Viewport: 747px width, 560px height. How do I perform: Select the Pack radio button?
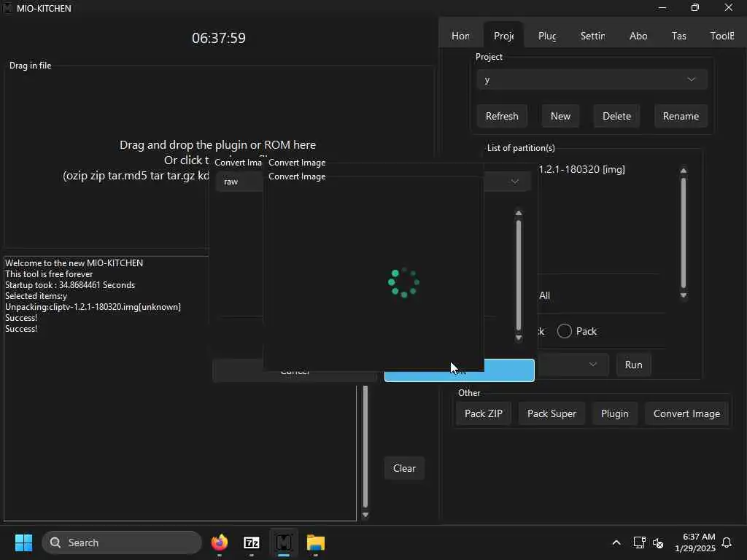[565, 331]
